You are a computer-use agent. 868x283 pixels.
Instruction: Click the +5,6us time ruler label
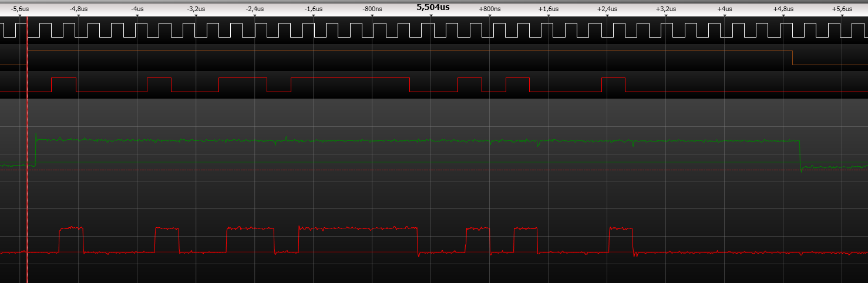click(842, 9)
